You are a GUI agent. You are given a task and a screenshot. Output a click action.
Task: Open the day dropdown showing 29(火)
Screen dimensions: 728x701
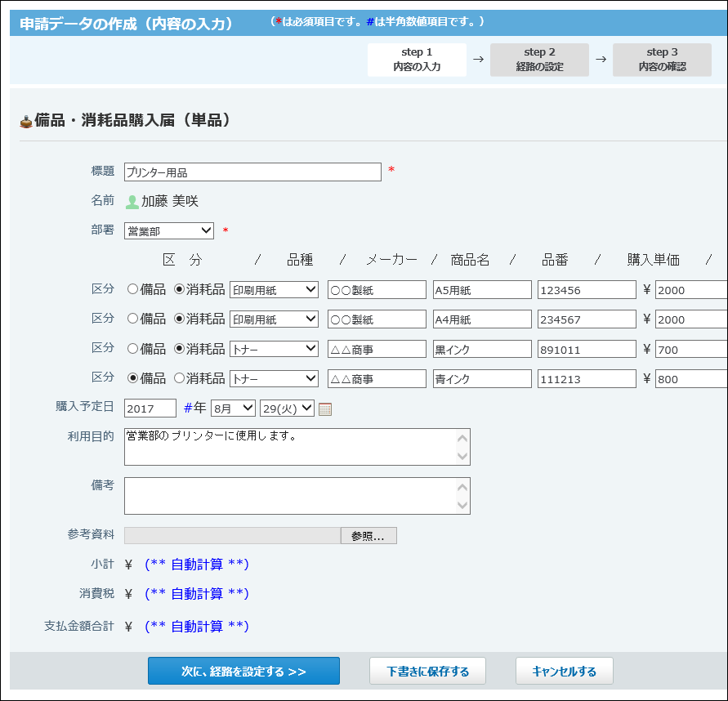(287, 409)
